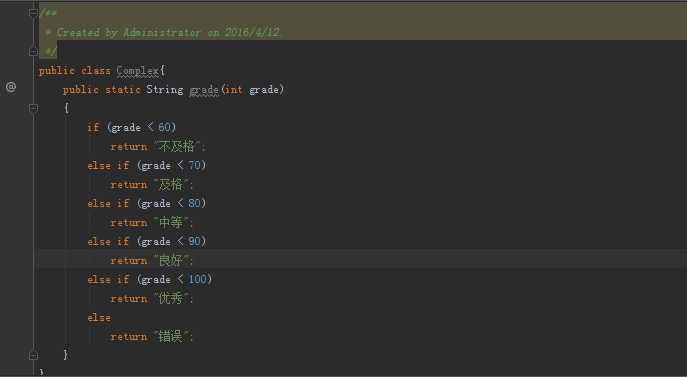Click the method name grade in the declaration

tap(204, 90)
